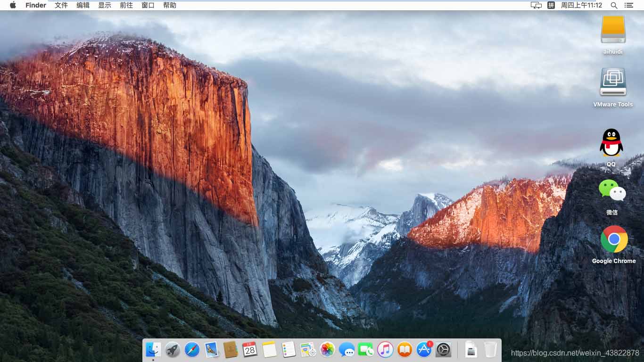Viewport: 644px width, 362px height.
Task: Open Calendar showing date 28
Action: point(250,350)
